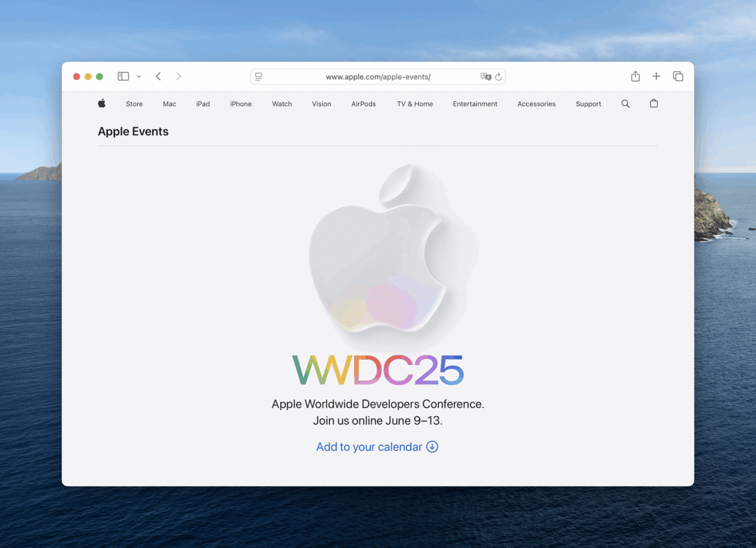Click "Apple Worldwide Developers Conference." text
This screenshot has width=756, height=548.
pyautogui.click(x=378, y=404)
